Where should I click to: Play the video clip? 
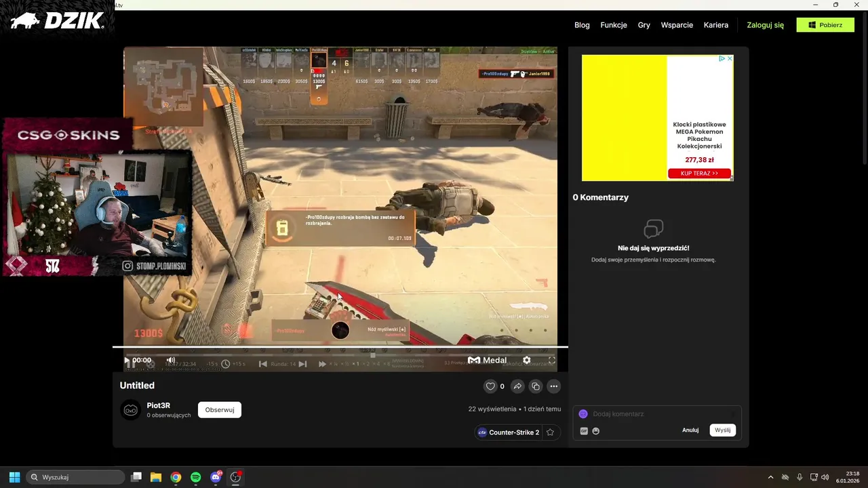[127, 361]
